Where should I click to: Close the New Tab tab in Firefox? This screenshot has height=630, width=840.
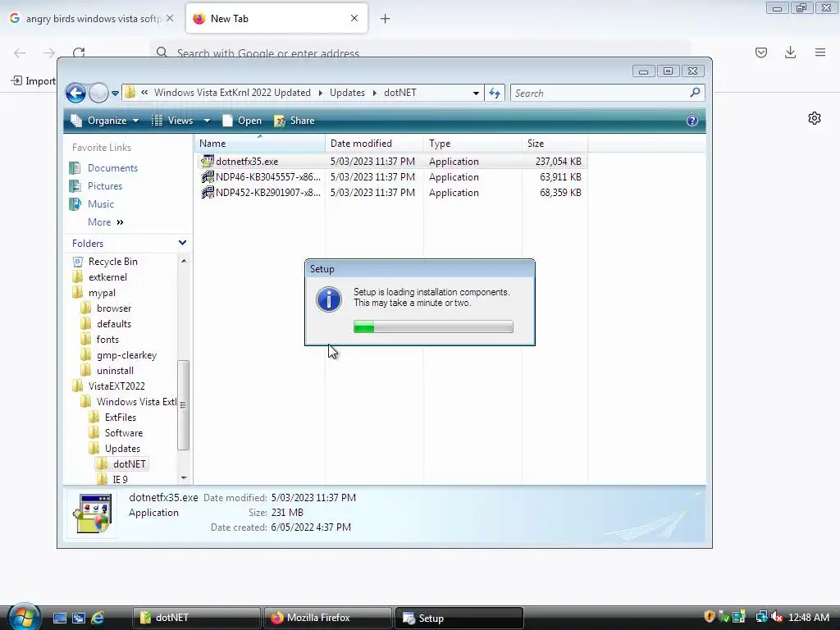coord(354,18)
